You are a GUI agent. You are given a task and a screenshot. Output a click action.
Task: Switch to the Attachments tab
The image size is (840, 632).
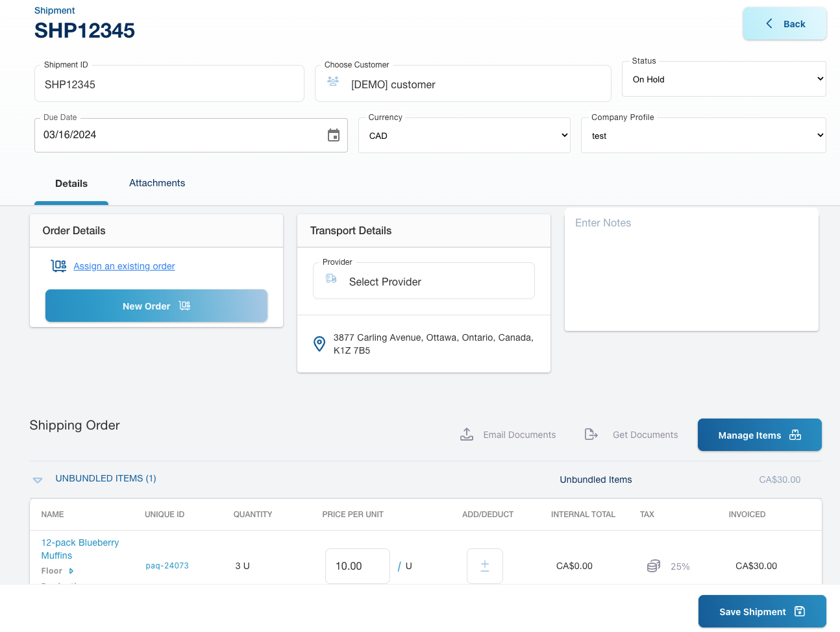157,183
